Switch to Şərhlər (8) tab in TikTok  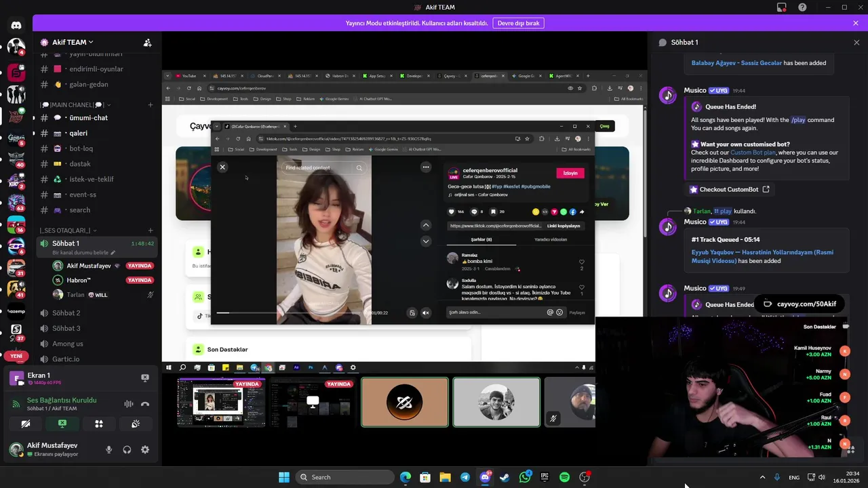click(x=481, y=239)
